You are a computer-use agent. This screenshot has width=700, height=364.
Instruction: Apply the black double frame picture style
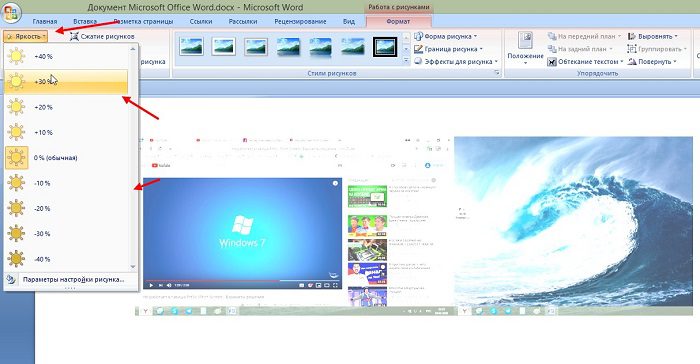coord(385,47)
